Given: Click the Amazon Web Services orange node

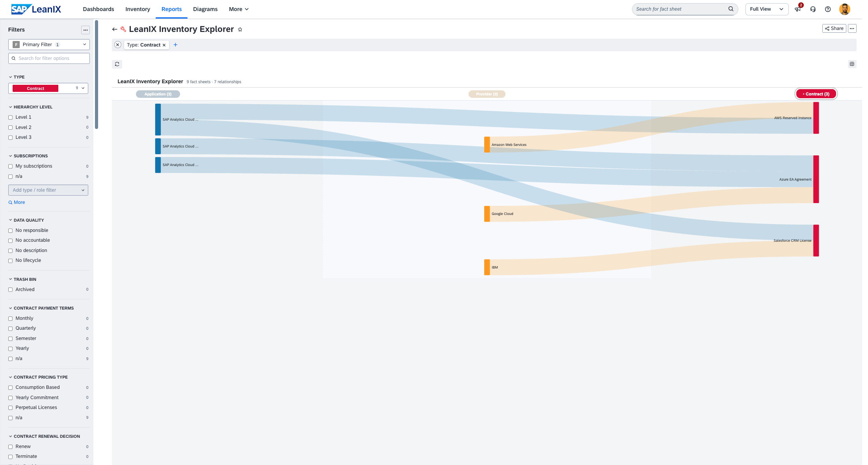Looking at the screenshot, I should point(487,145).
